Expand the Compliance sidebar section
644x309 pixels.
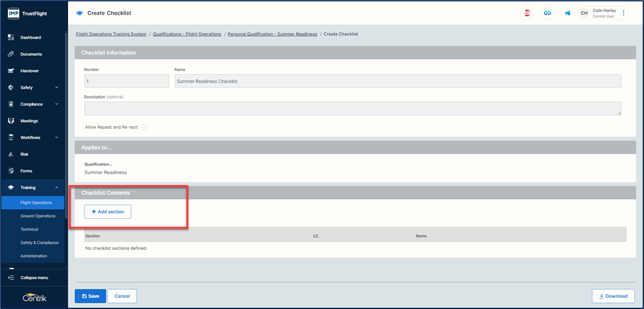[56, 104]
